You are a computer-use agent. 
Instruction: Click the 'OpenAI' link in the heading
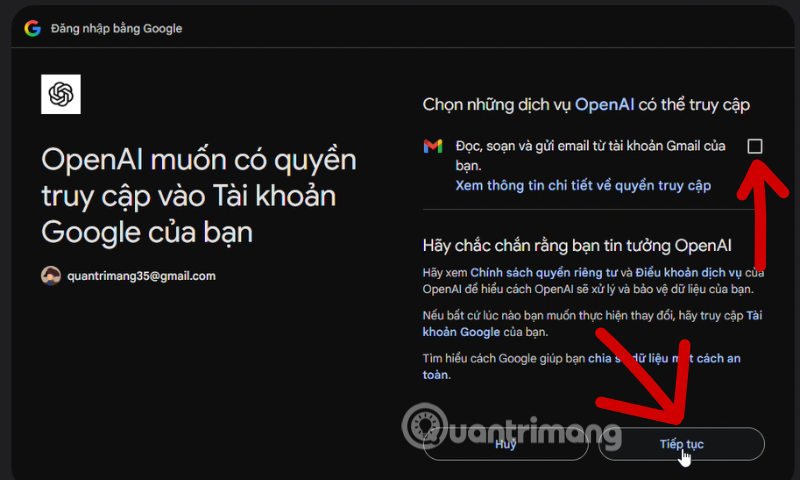[604, 105]
